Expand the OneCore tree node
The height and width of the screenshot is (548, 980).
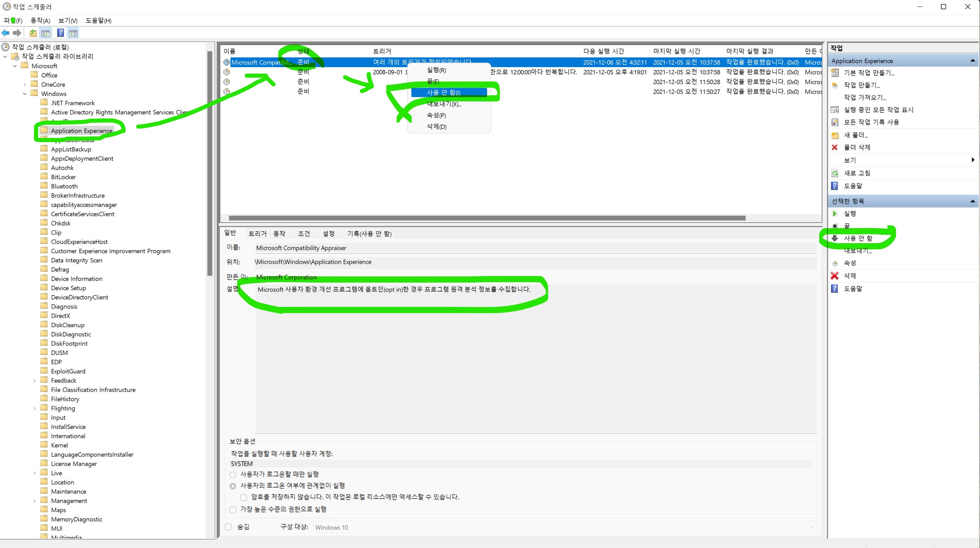click(25, 85)
